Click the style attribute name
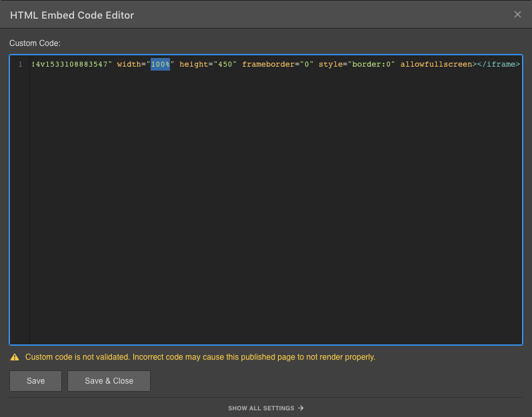Viewport: 532px width, 417px height. pyautogui.click(x=330, y=65)
